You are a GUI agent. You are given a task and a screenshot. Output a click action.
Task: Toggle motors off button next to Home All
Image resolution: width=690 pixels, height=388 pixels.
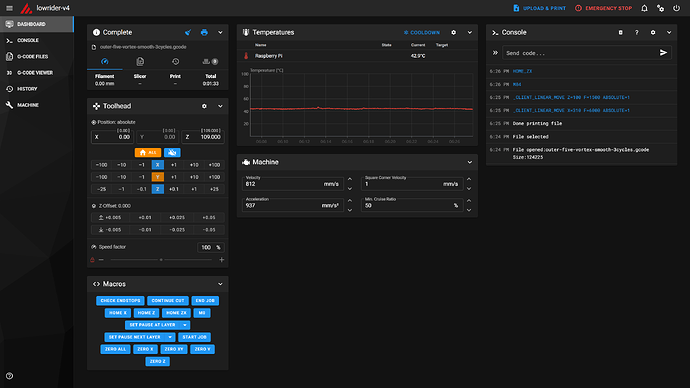[172, 152]
